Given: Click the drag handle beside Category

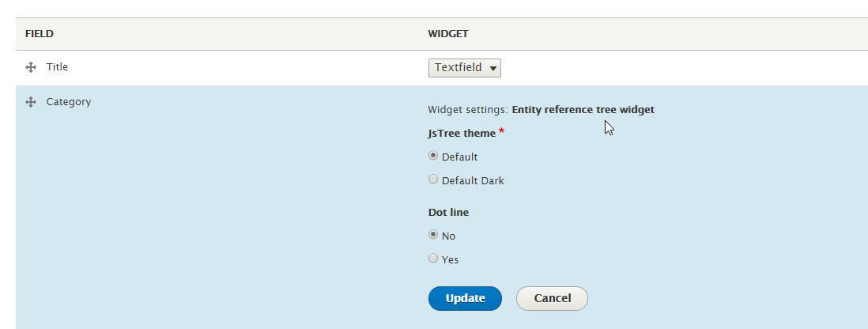Looking at the screenshot, I should pos(31,102).
